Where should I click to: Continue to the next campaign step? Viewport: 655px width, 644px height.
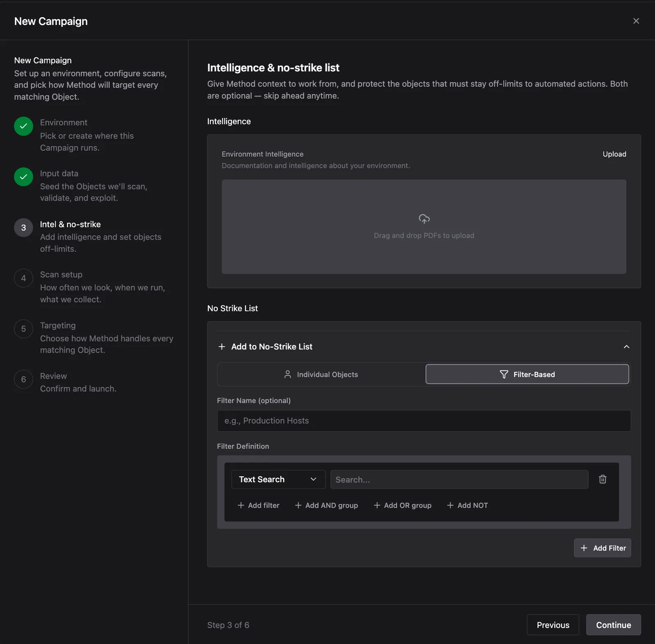[613, 625]
